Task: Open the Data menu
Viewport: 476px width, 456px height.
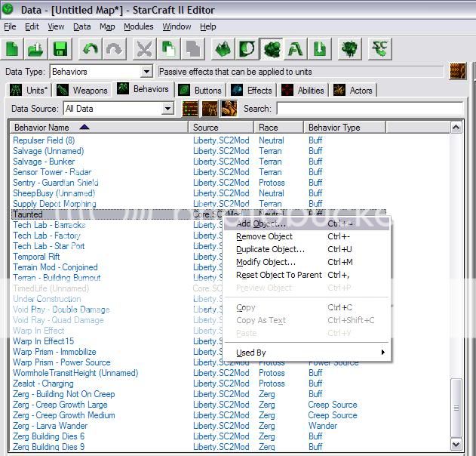Action: pos(82,26)
